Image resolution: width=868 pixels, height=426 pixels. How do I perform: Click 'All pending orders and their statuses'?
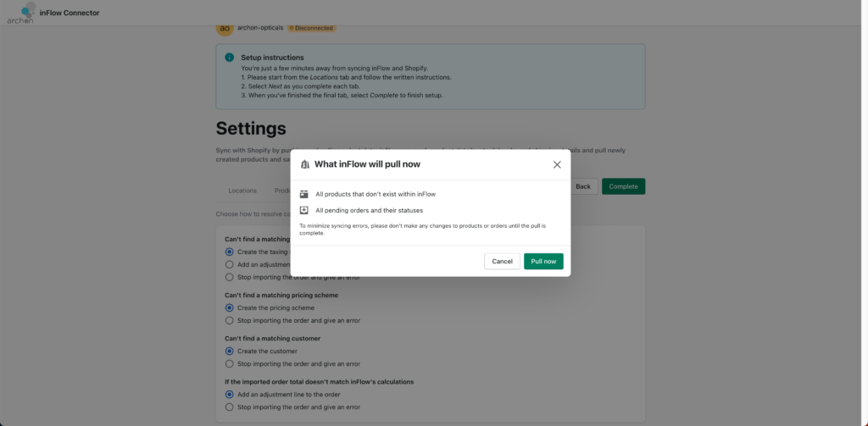pos(370,210)
